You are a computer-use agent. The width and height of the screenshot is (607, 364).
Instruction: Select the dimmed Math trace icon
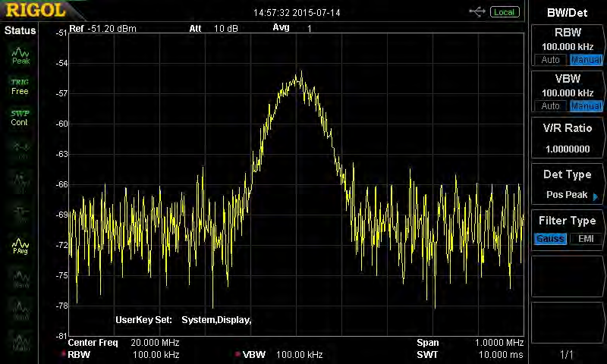20,342
